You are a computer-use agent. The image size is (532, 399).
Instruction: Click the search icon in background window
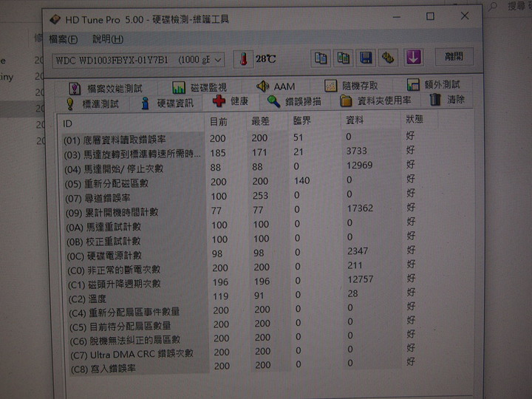[x=493, y=7]
